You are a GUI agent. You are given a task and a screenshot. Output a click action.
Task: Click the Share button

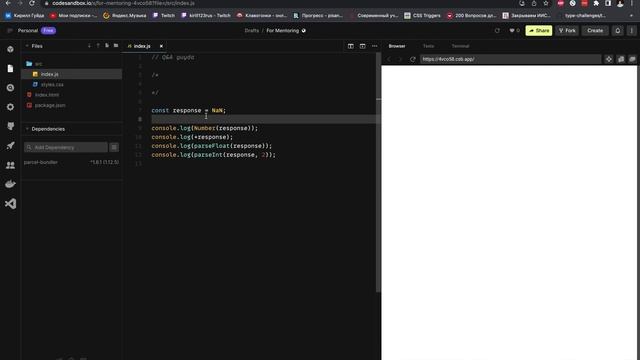(539, 31)
